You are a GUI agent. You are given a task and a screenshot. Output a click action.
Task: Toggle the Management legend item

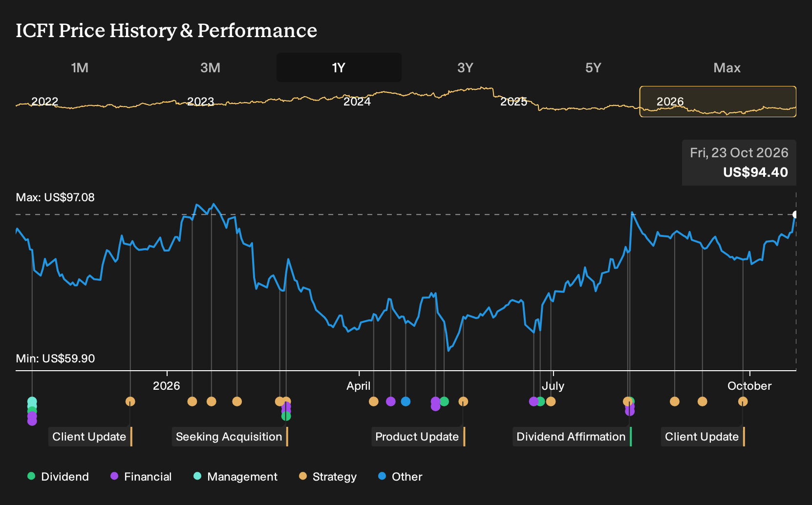pyautogui.click(x=235, y=477)
